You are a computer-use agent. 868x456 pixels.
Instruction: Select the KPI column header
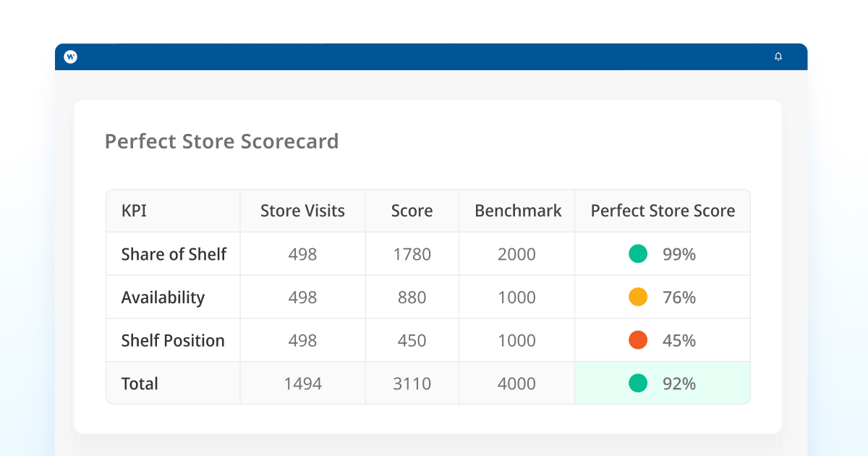(134, 211)
